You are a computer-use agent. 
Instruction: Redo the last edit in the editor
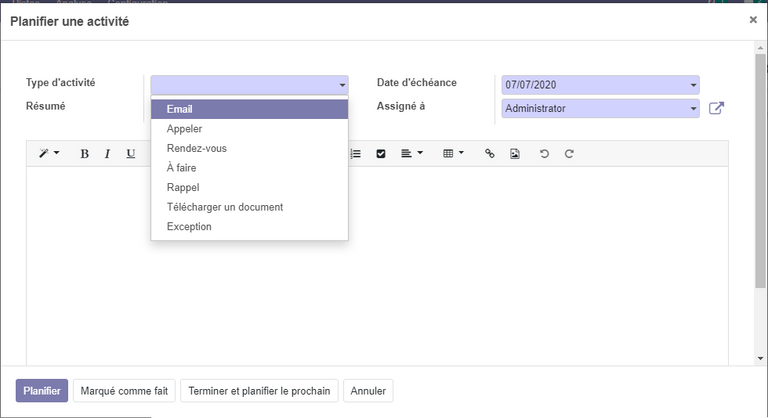[569, 154]
